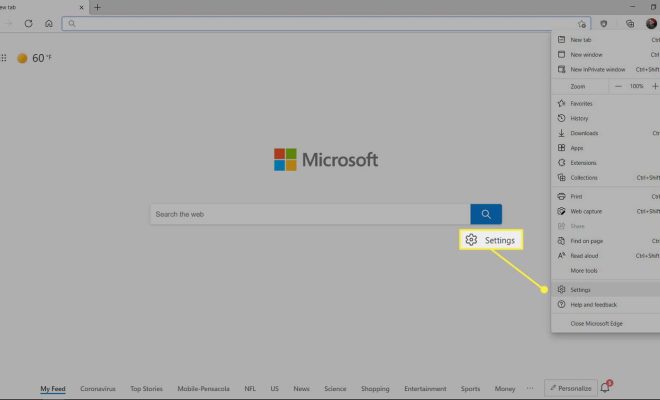Open the app launcher grid icon
Screen dimensions: 660x400
(x=4, y=58)
